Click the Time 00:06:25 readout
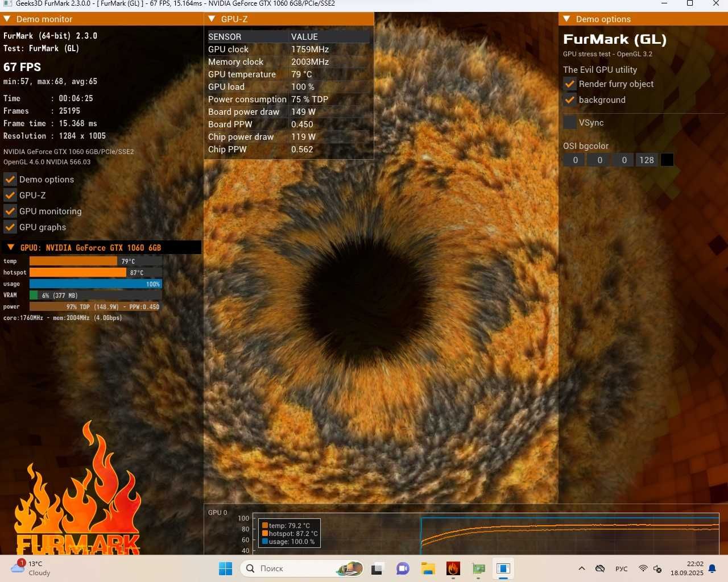The height and width of the screenshot is (582, 728). 48,99
